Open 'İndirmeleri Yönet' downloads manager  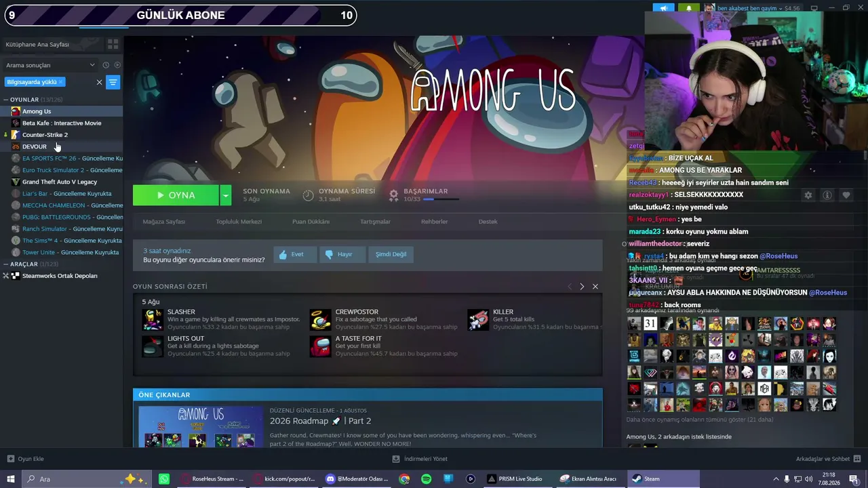point(420,459)
